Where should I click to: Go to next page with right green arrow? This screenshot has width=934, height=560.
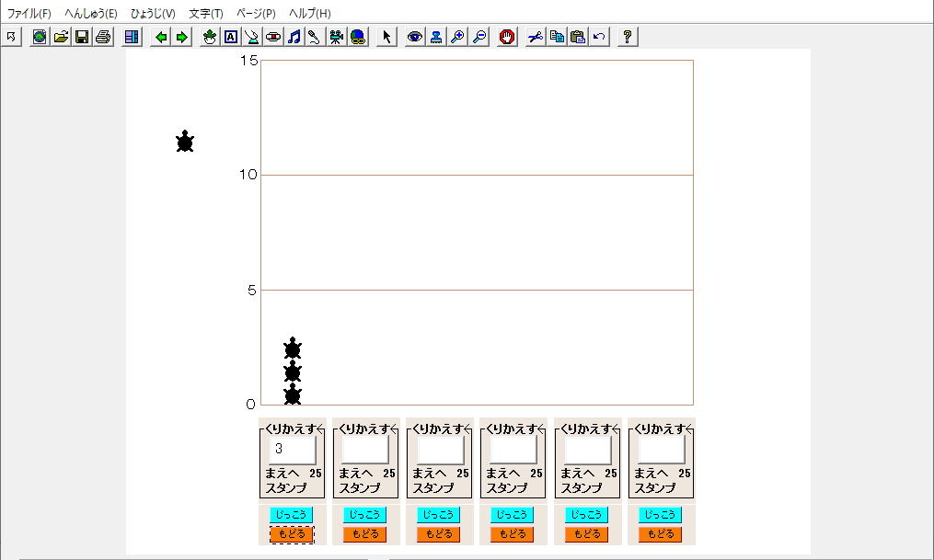[x=182, y=37]
